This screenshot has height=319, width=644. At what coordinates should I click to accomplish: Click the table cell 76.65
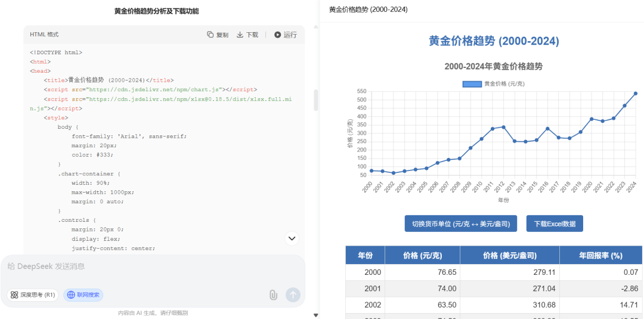[422, 272]
